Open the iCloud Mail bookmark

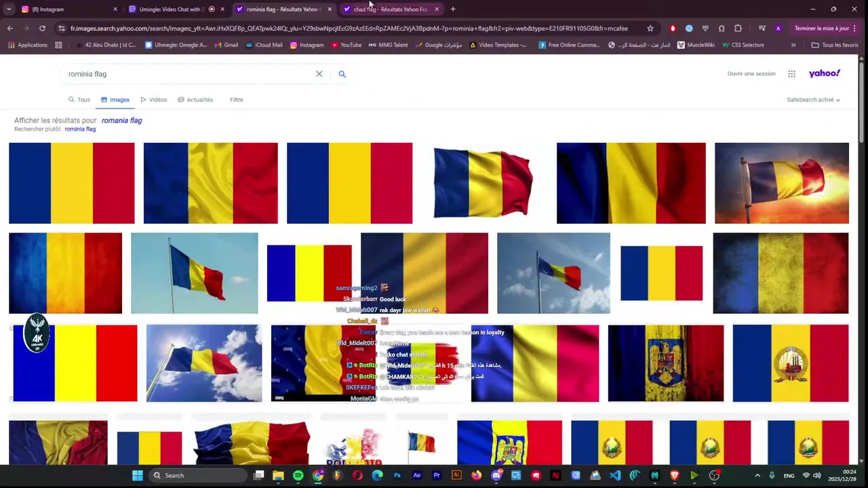tap(263, 45)
